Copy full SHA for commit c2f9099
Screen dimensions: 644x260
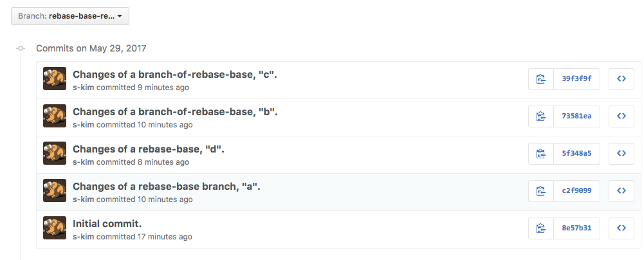pyautogui.click(x=541, y=191)
